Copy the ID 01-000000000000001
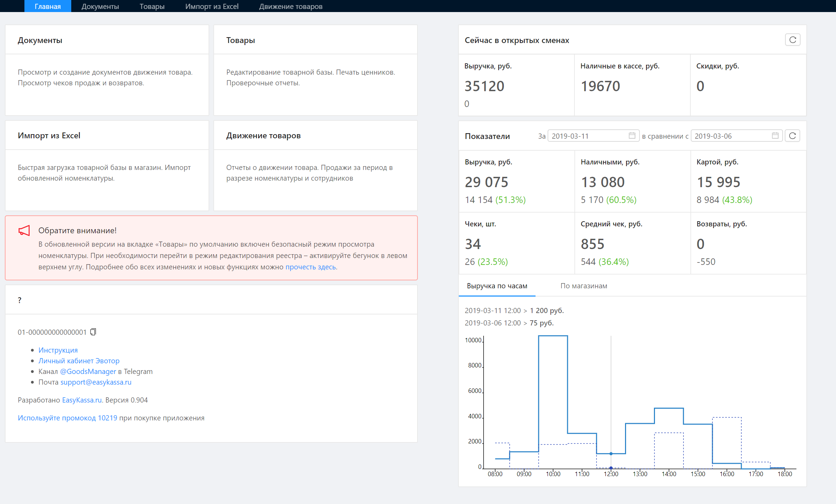This screenshot has width=836, height=504. click(x=93, y=332)
